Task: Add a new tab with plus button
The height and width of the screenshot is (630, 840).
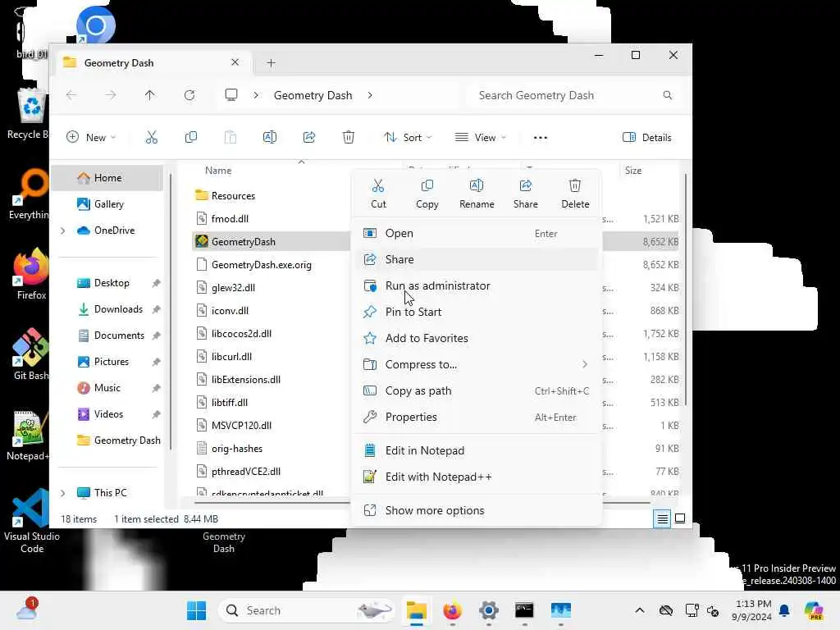Action: coord(271,63)
